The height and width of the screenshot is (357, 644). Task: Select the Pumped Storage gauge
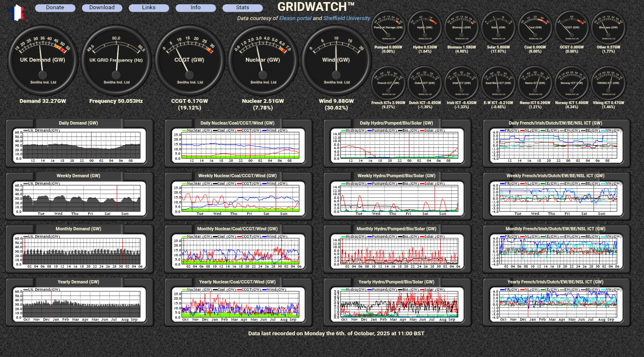coord(388,28)
